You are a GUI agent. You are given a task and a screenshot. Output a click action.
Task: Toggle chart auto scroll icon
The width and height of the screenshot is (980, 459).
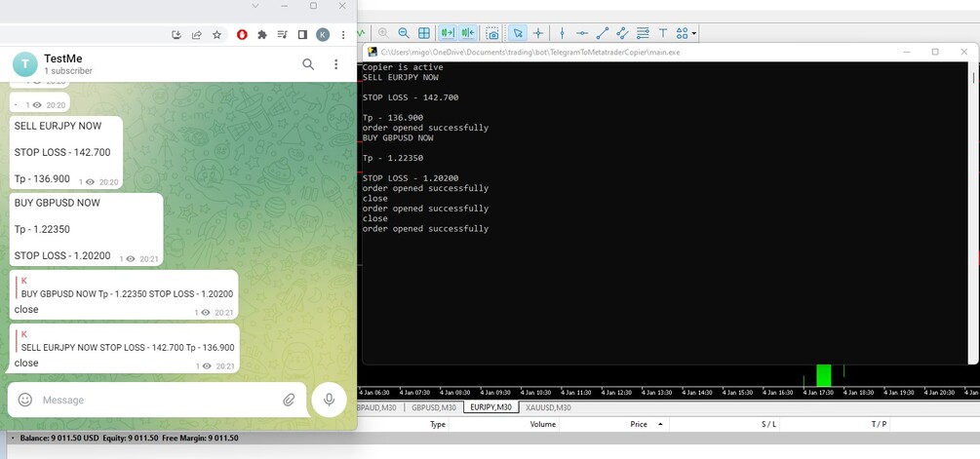[447, 33]
